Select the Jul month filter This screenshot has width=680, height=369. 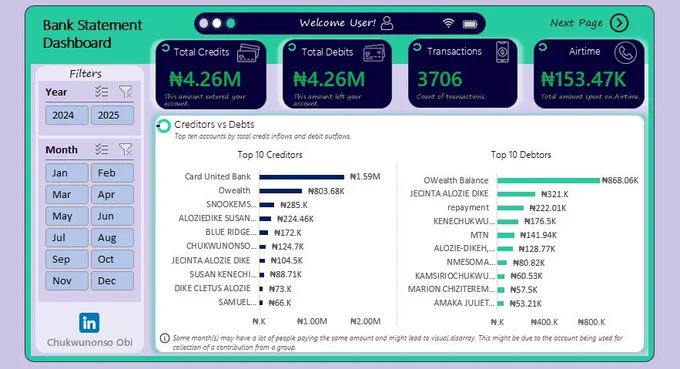[66, 238]
